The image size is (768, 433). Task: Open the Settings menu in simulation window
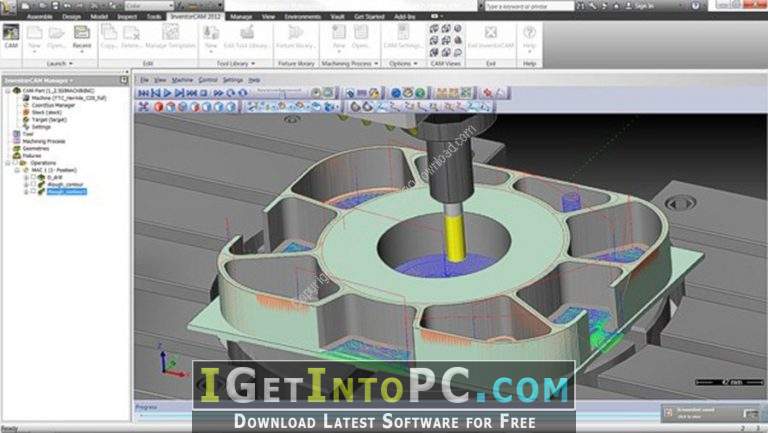click(233, 80)
